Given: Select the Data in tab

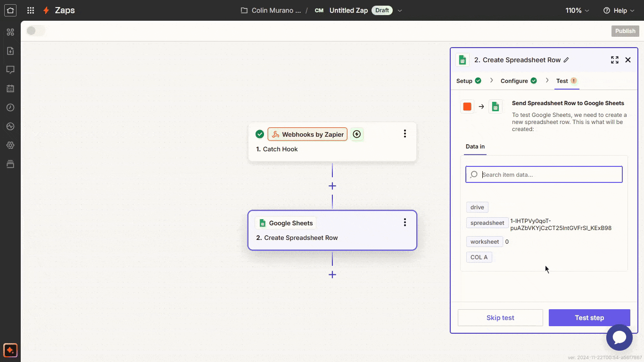Looking at the screenshot, I should point(475,147).
